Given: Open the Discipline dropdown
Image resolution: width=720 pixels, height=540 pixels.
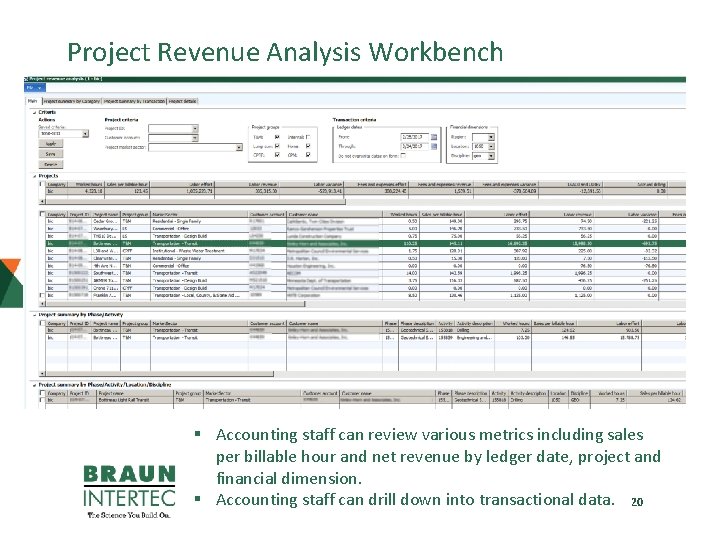Looking at the screenshot, I should (491, 156).
